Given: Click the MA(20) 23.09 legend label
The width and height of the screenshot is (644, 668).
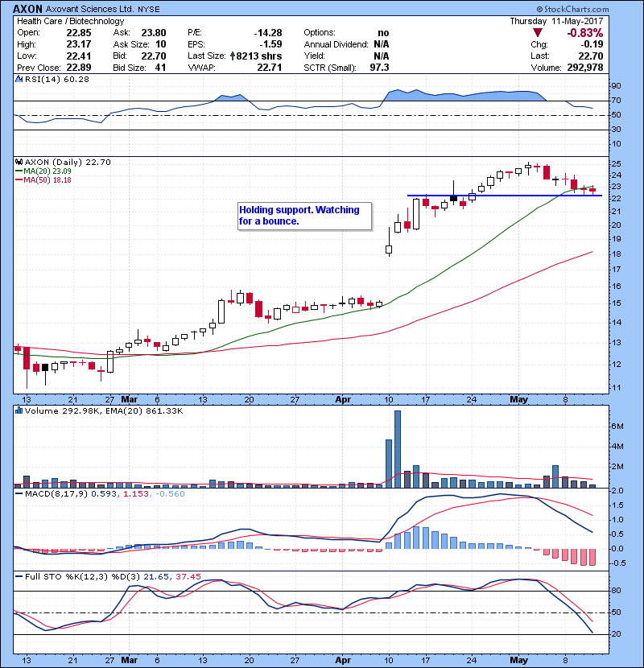Looking at the screenshot, I should click(x=47, y=171).
